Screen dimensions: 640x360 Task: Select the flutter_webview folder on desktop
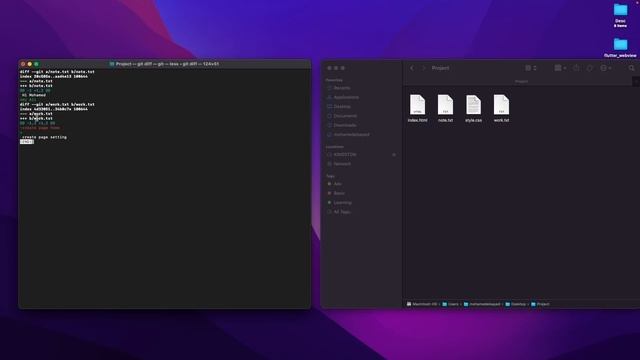click(x=620, y=47)
